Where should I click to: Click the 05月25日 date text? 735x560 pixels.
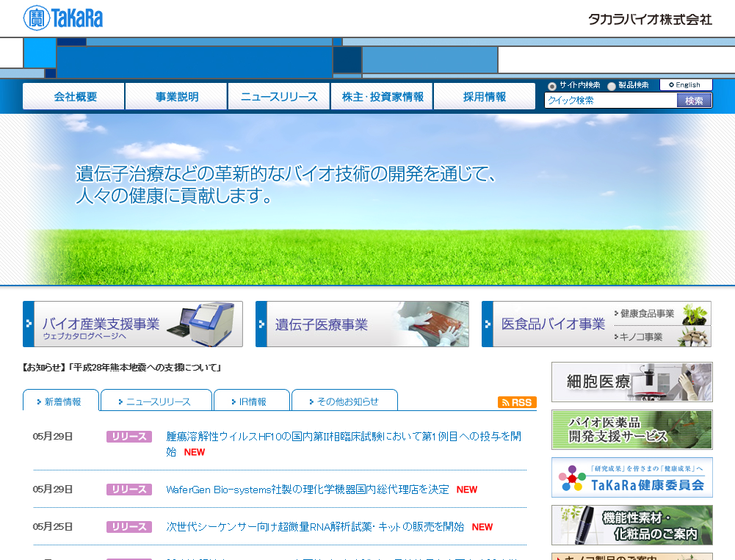point(53,527)
